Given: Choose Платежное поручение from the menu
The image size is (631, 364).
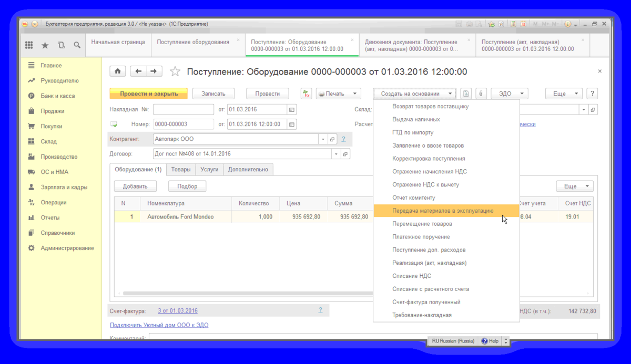Looking at the screenshot, I should [x=446, y=237].
